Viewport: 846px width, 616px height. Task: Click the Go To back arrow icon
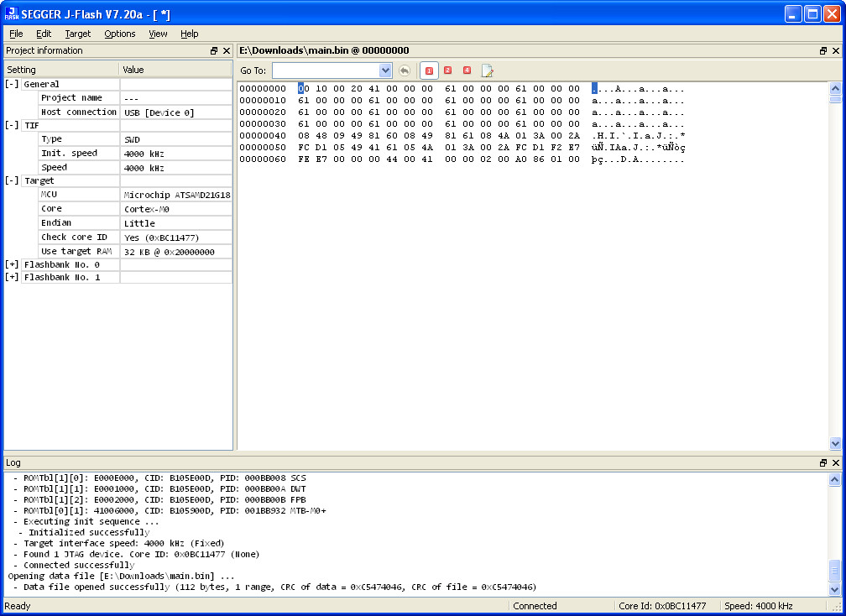(405, 70)
